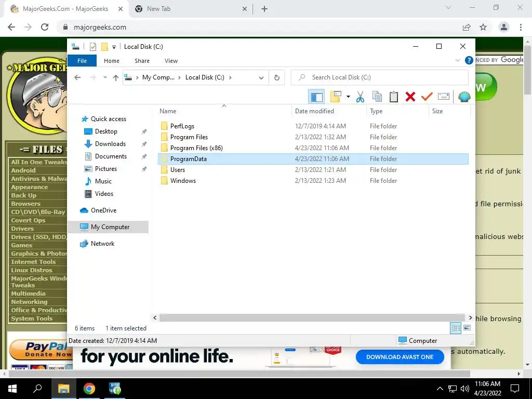The image size is (532, 399).
Task: Click the Copy icon in toolbar
Action: click(377, 97)
